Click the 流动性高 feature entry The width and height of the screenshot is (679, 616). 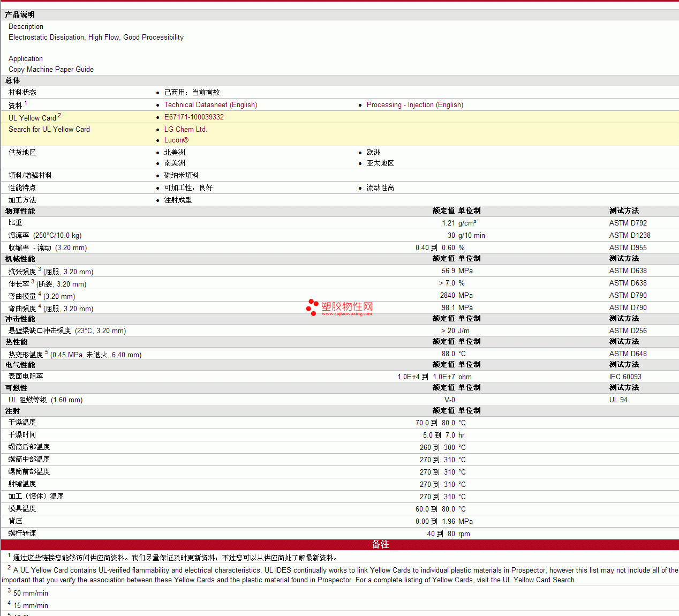(x=380, y=188)
